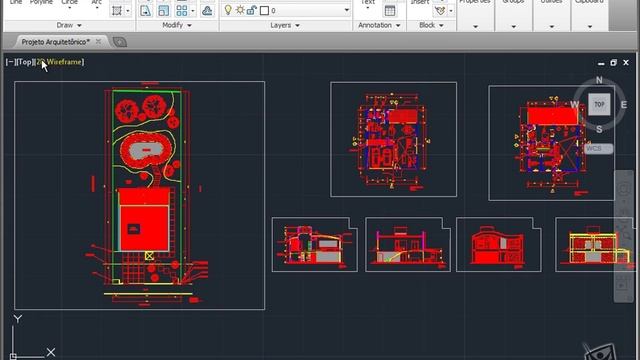
Task: Click the 2D Wireframe visual style label
Action: tap(59, 62)
